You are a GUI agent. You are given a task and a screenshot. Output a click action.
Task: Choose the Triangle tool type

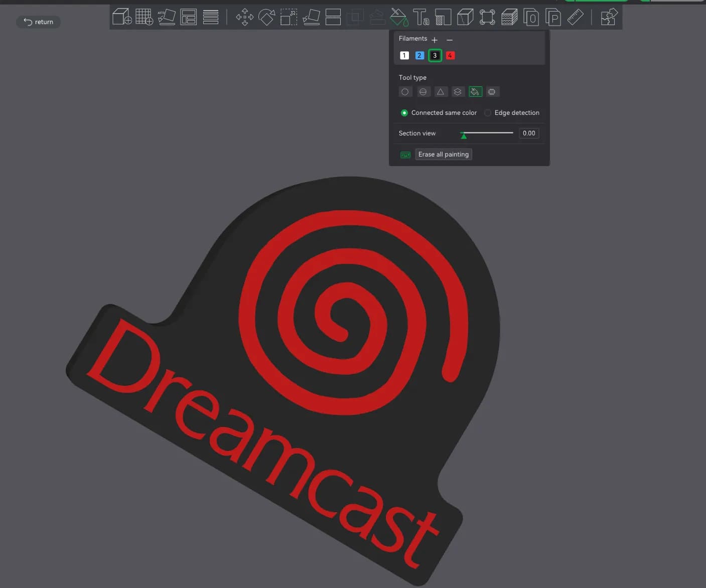point(441,92)
